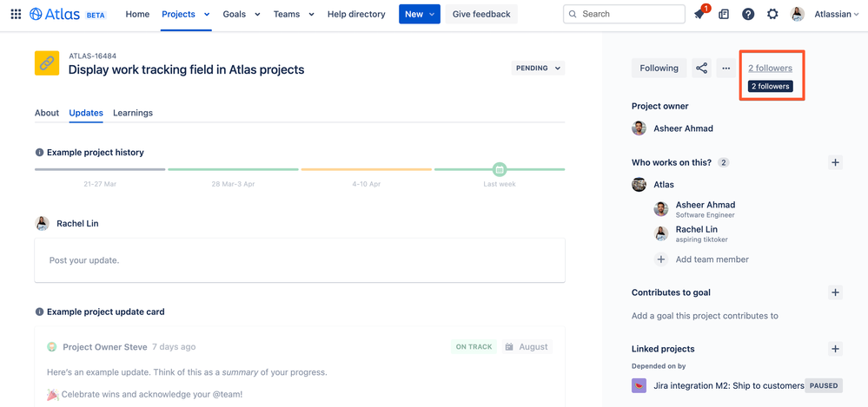Select the 21-27 Mar timeline segment
The width and height of the screenshot is (868, 407).
pos(100,169)
